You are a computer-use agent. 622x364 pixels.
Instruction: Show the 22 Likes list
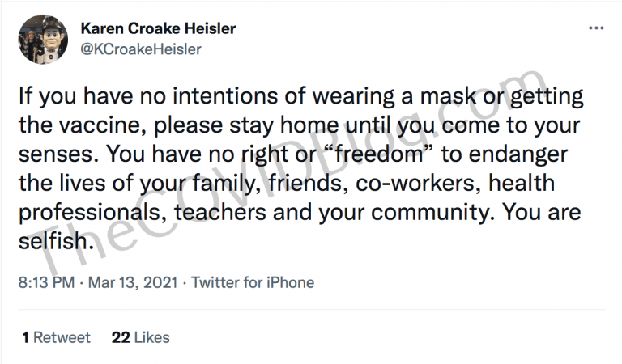140,337
